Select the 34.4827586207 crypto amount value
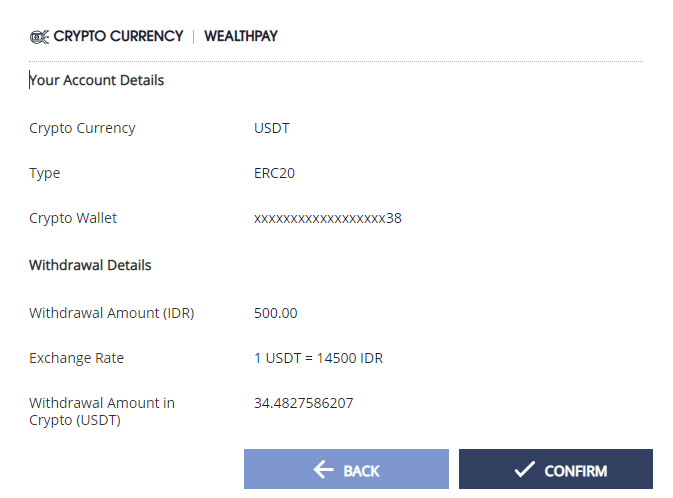 [304, 403]
